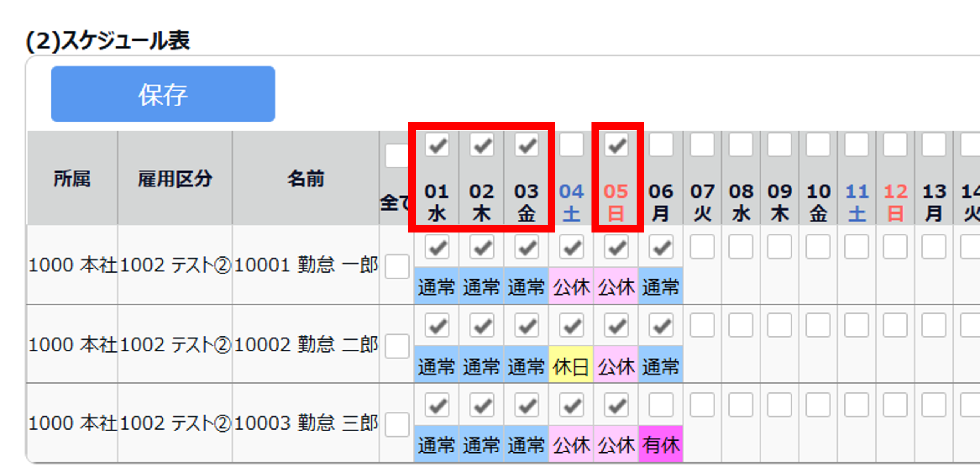Uncheck the 01 水 column header checkbox
Viewport: 980px width, 472px height.
(x=437, y=145)
